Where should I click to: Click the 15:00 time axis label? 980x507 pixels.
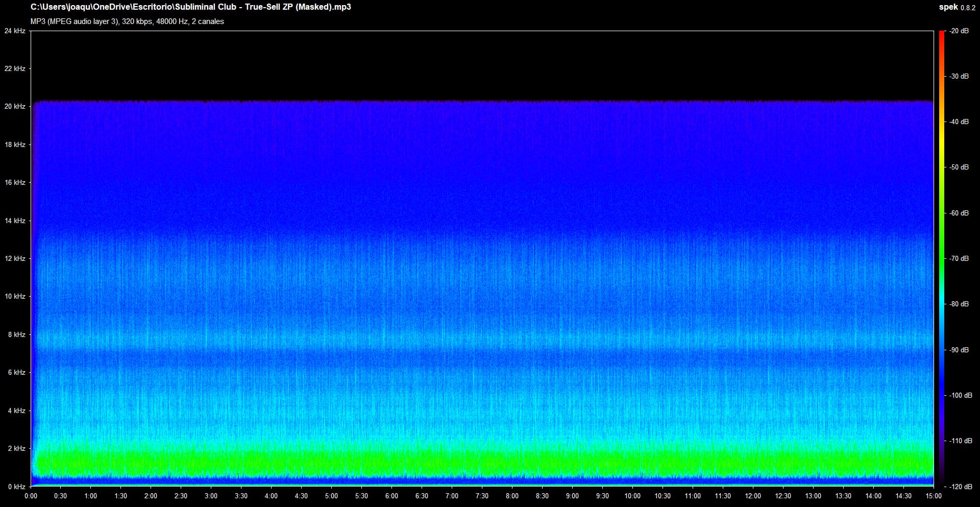click(x=934, y=496)
